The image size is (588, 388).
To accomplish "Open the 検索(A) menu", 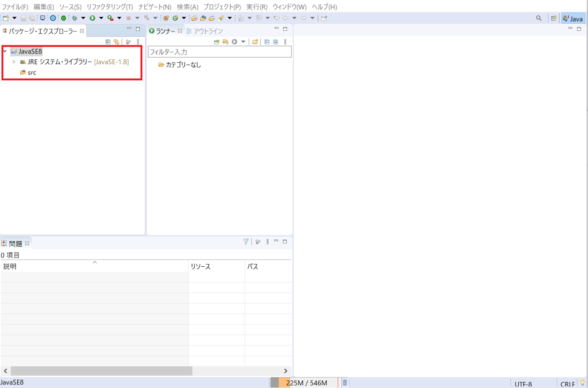I will pos(188,7).
